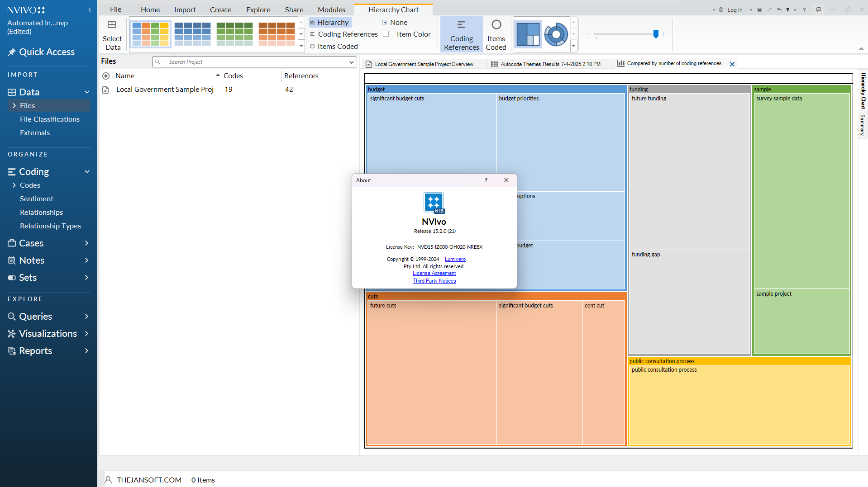The height and width of the screenshot is (487, 868).
Task: Open the Import ribbon tab
Action: tap(185, 9)
